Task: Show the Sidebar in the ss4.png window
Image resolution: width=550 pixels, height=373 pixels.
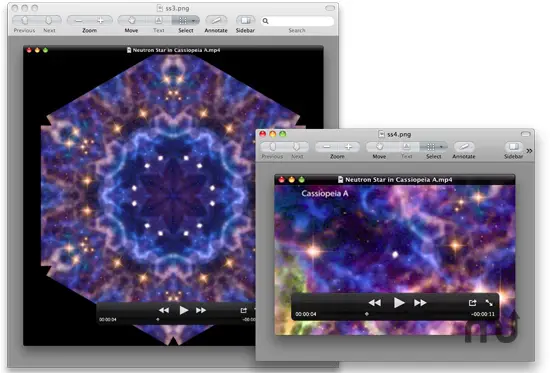Action: [x=514, y=147]
